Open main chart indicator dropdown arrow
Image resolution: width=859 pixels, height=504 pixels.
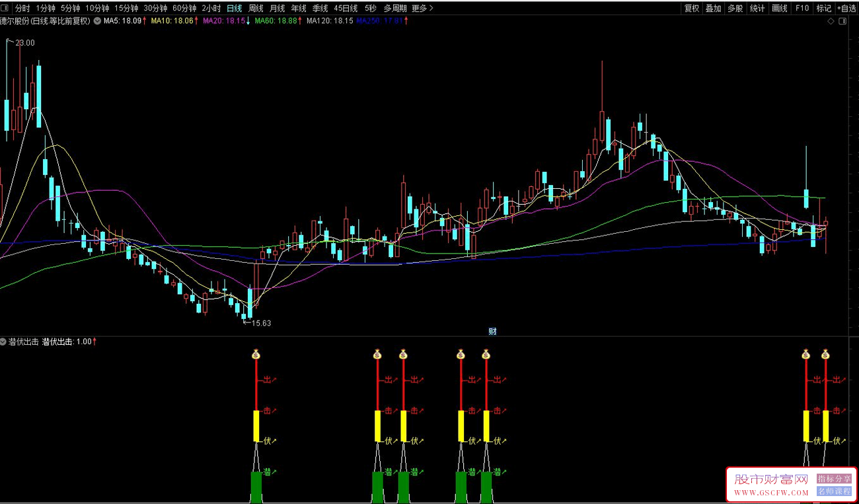[x=98, y=21]
